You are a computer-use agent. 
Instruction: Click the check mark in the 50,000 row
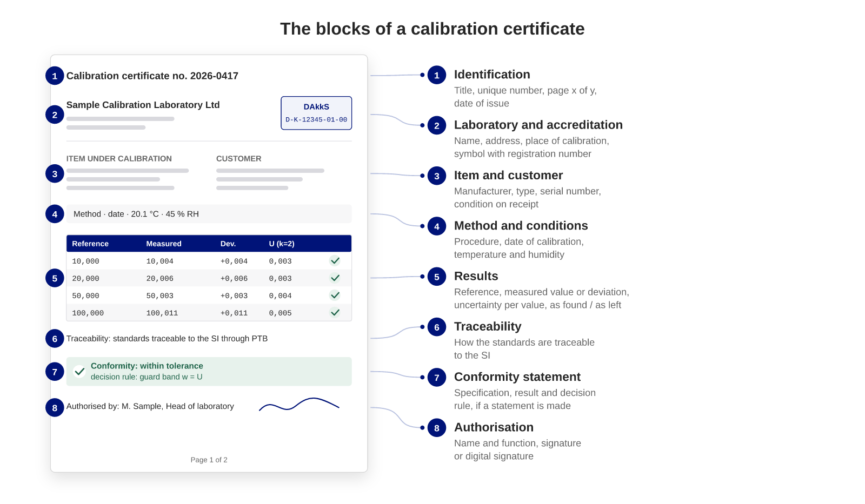pyautogui.click(x=335, y=295)
